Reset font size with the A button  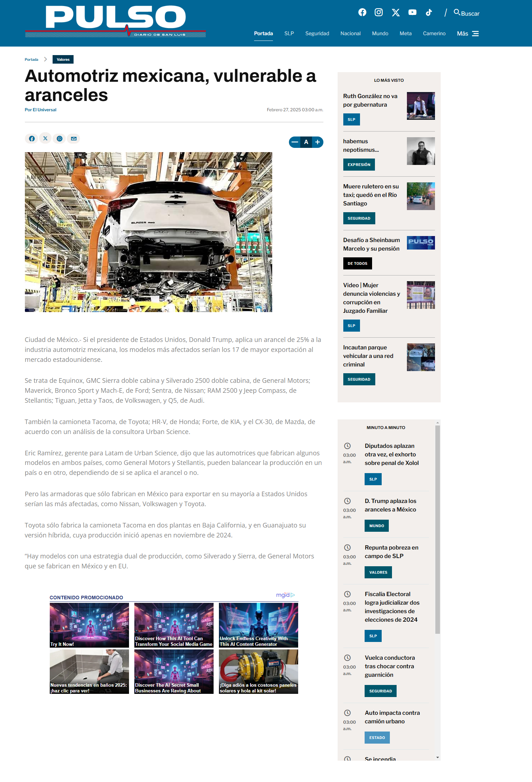click(x=306, y=142)
